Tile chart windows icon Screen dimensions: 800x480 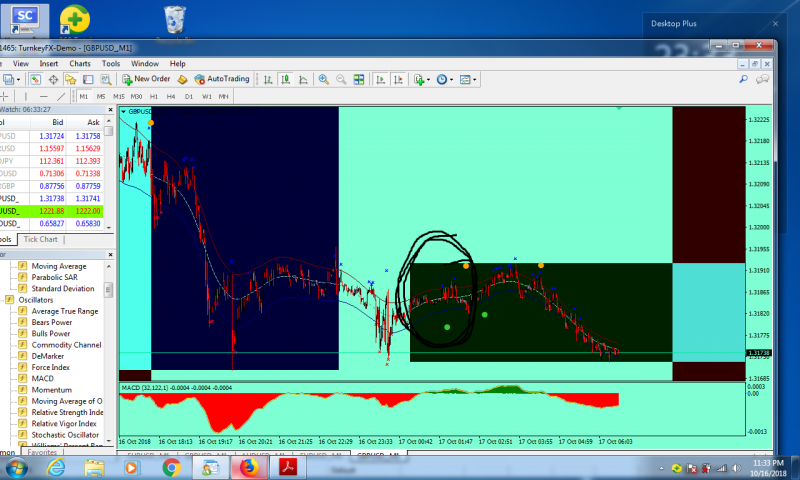[359, 80]
